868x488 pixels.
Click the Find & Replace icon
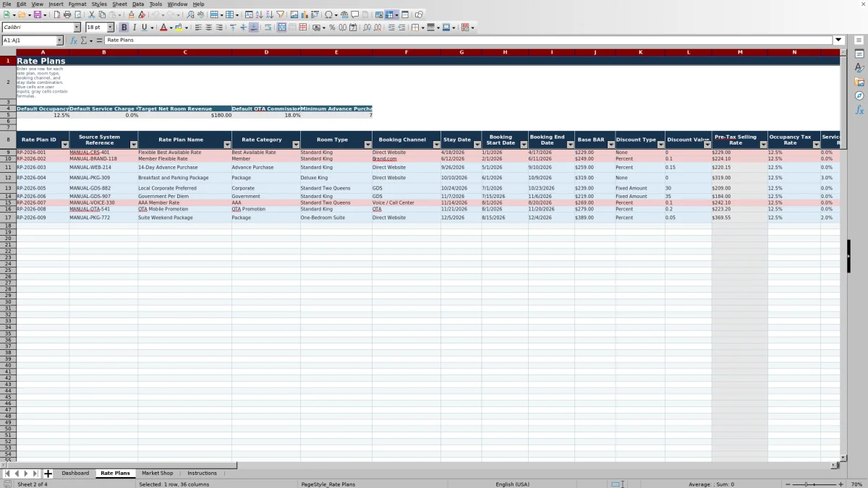(x=190, y=14)
